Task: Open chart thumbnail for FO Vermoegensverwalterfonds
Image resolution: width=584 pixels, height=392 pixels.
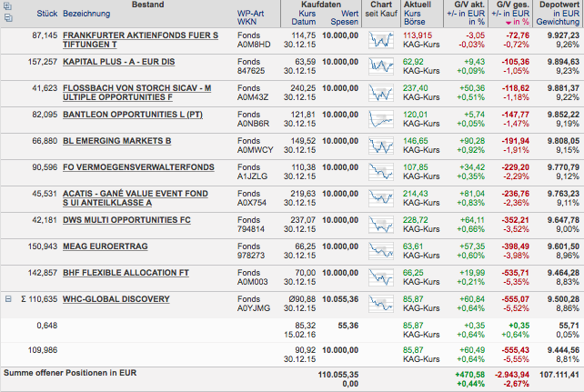Action: [x=381, y=172]
